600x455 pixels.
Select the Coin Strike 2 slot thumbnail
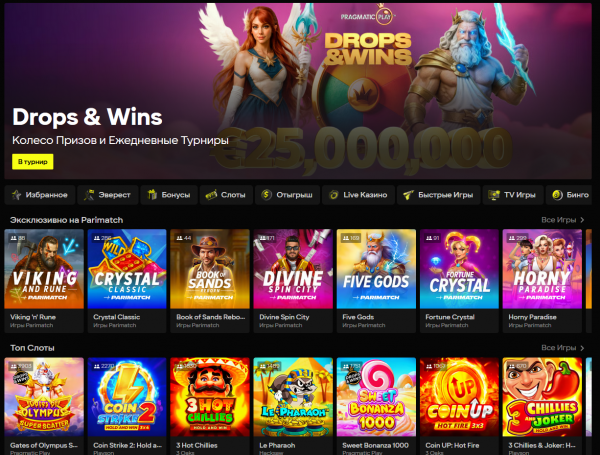pos(127,397)
